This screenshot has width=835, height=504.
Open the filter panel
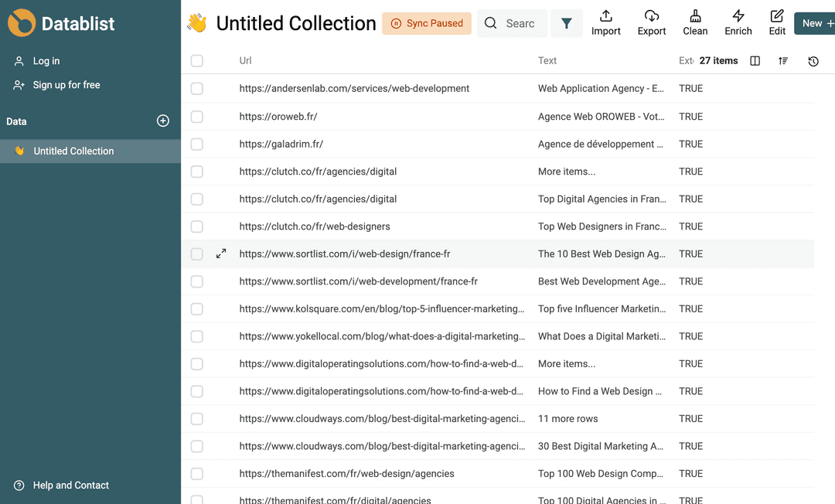coord(567,23)
